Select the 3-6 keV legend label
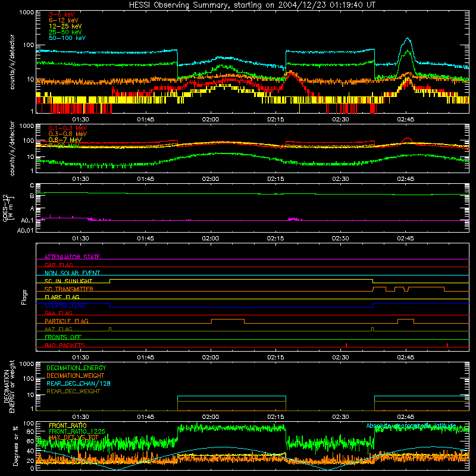This screenshot has height=476, width=476. click(x=62, y=14)
